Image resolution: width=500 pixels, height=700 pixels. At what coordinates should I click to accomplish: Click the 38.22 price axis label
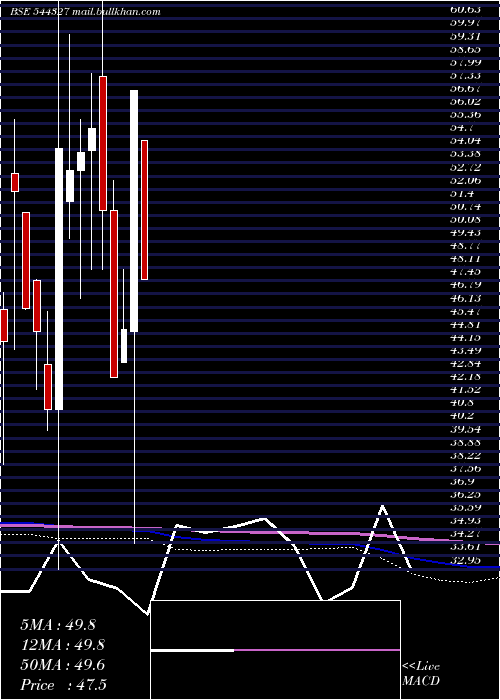pos(466,455)
